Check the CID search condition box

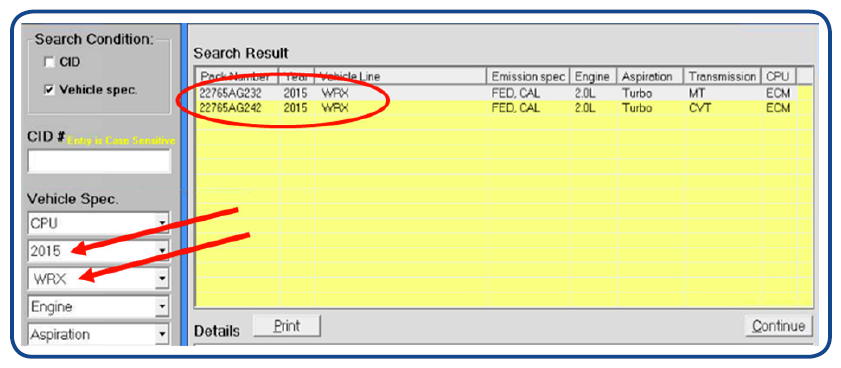click(49, 62)
